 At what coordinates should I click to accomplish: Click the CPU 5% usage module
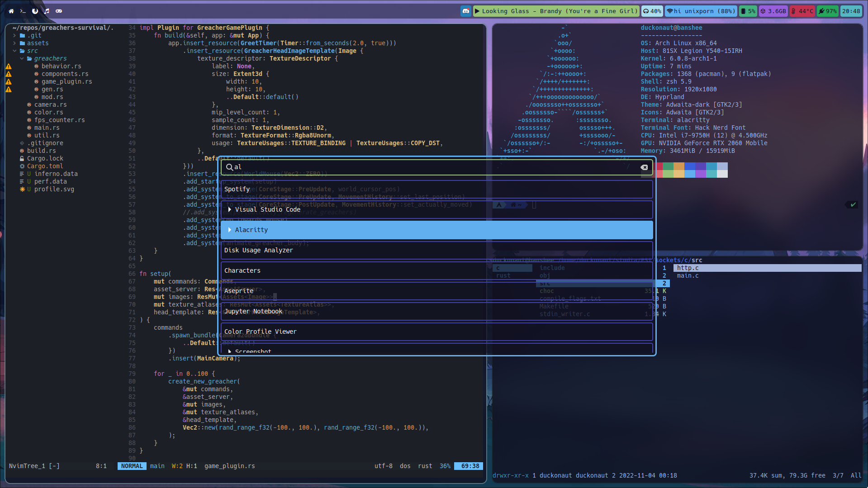click(748, 11)
